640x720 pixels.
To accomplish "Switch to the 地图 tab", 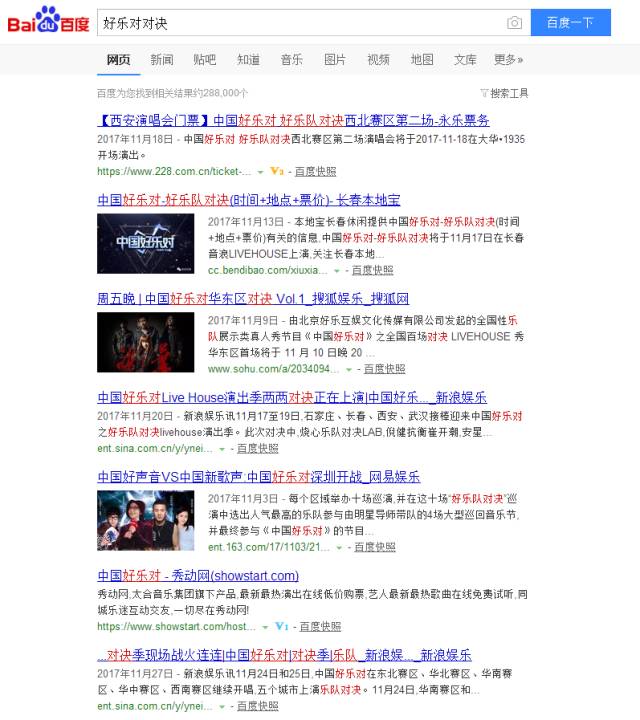I will pos(422,60).
